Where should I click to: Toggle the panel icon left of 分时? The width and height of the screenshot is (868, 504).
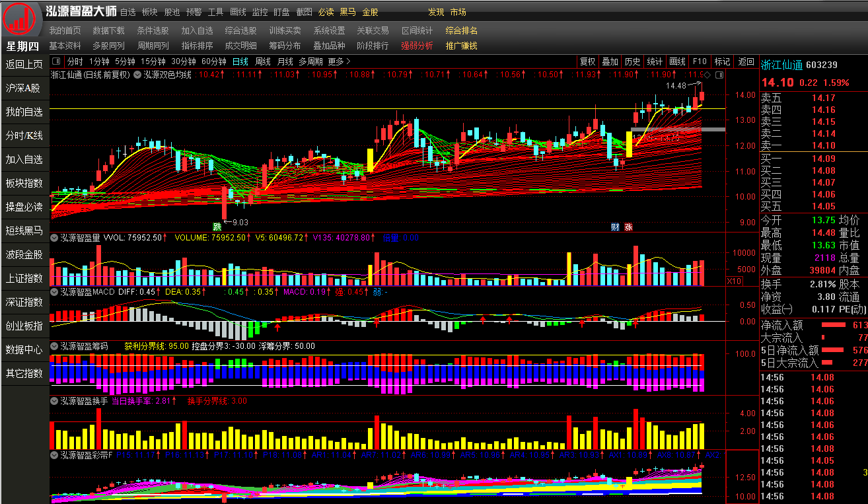point(56,61)
